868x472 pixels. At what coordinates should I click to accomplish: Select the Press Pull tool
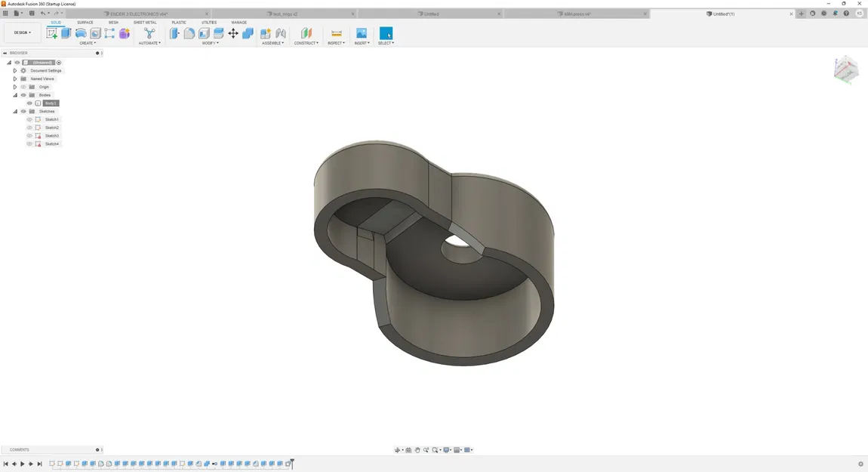point(174,33)
